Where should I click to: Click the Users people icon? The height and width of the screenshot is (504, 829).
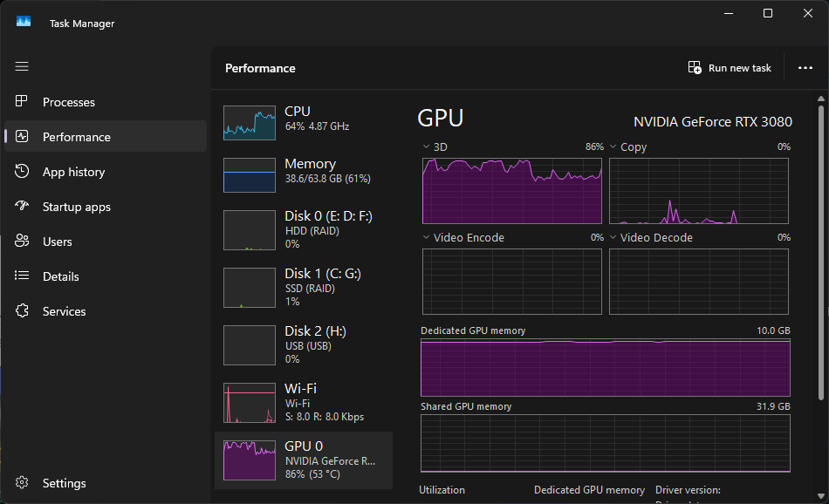pyautogui.click(x=22, y=241)
